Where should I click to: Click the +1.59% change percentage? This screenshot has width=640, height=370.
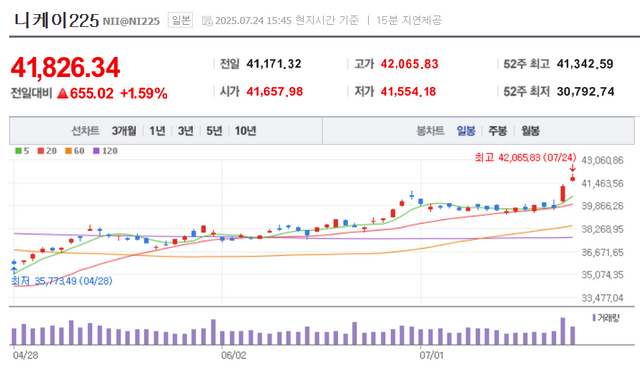(144, 93)
